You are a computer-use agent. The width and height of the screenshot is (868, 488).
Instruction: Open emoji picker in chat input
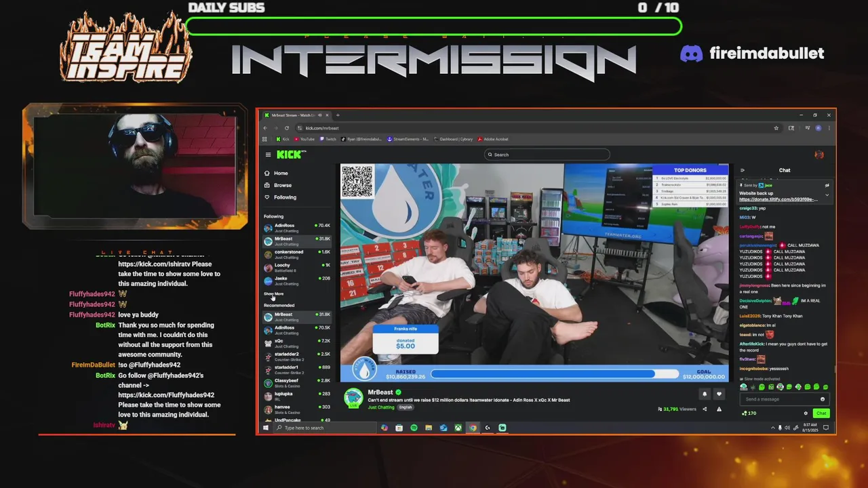pyautogui.click(x=823, y=399)
